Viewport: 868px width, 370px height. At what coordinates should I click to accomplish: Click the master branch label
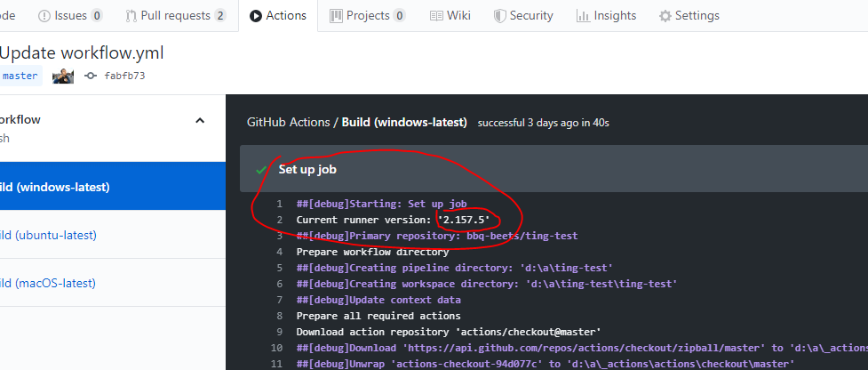click(x=20, y=76)
